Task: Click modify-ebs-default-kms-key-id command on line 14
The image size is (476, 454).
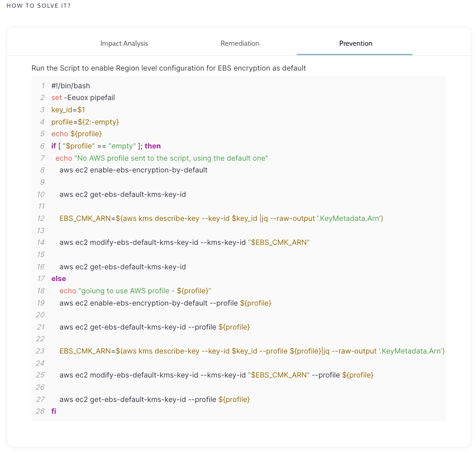Action: pos(184,242)
